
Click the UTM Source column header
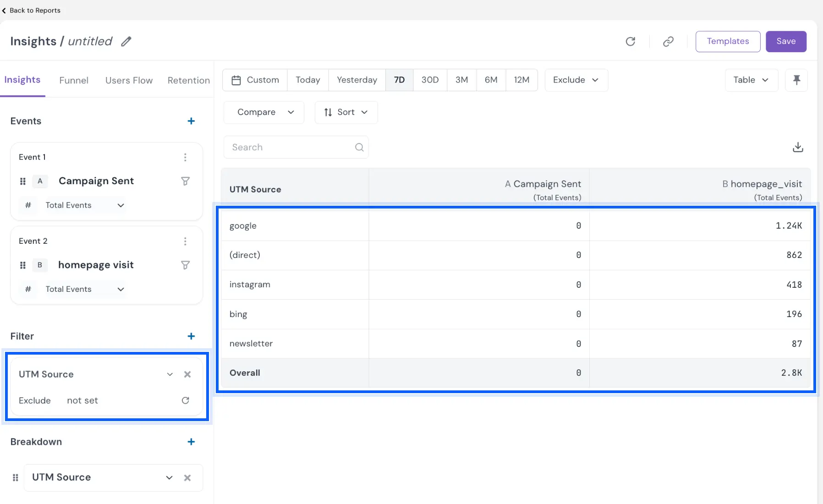(x=255, y=189)
